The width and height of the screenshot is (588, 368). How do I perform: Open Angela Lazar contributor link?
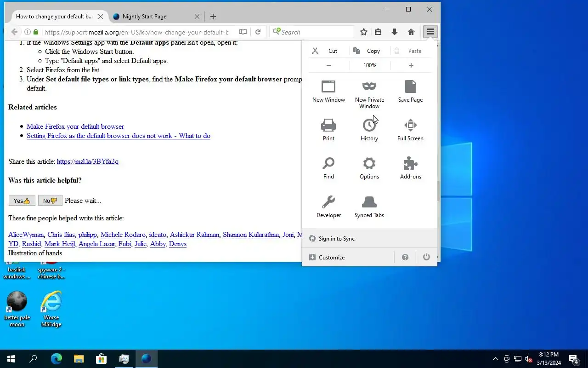pos(96,244)
